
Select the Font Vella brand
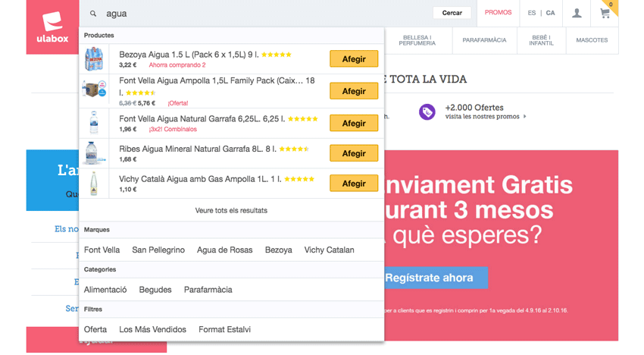pos(102,250)
